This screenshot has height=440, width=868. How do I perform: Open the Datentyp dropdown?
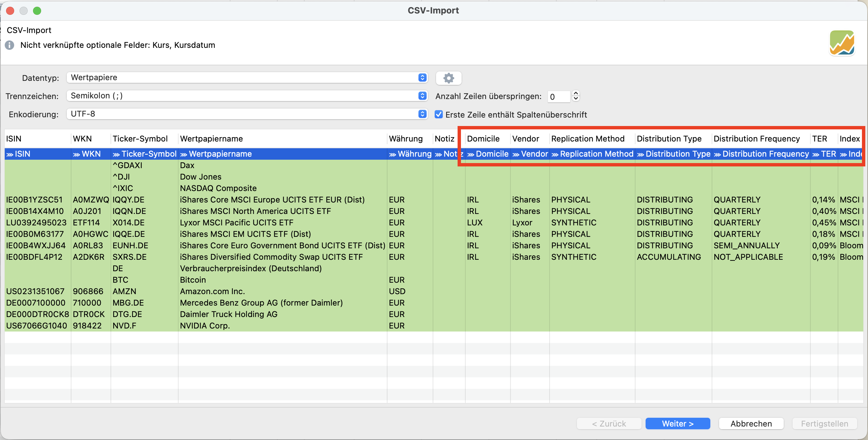click(x=247, y=77)
